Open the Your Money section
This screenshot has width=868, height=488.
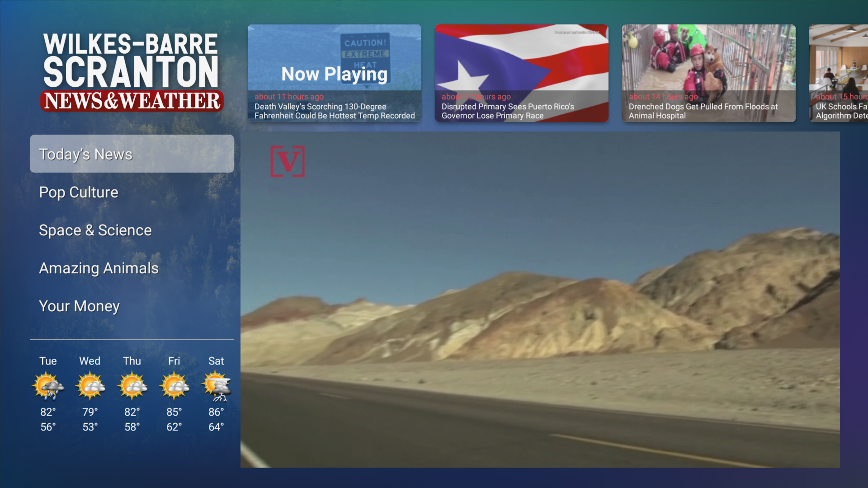(79, 306)
